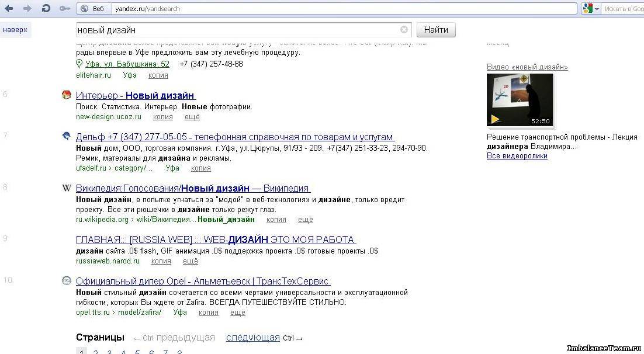Expand 'ещё' options for Wikipedia result
The width and height of the screenshot is (644, 354).
(305, 220)
